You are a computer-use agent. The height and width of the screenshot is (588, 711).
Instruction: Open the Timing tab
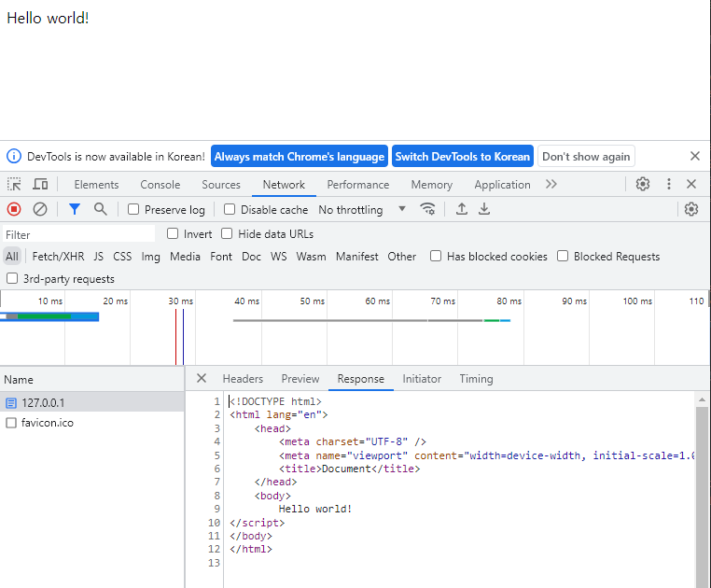coord(476,379)
